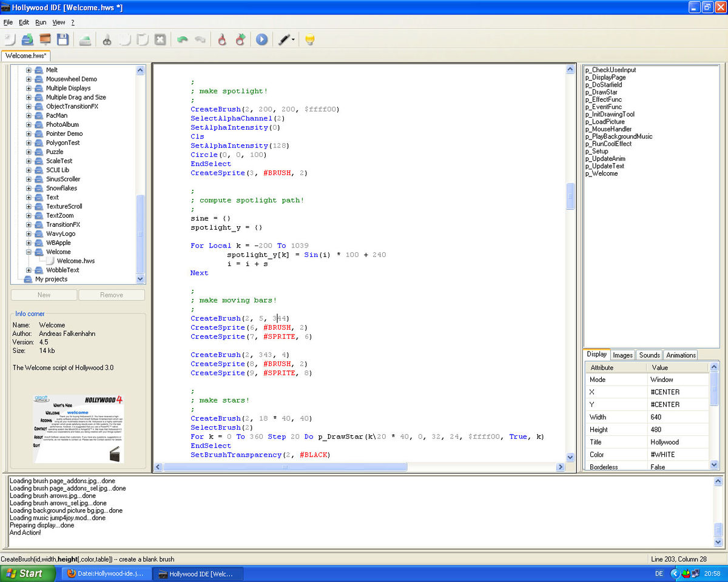This screenshot has width=728, height=582.
Task: Select the My projects tree item
Action: pyautogui.click(x=51, y=279)
